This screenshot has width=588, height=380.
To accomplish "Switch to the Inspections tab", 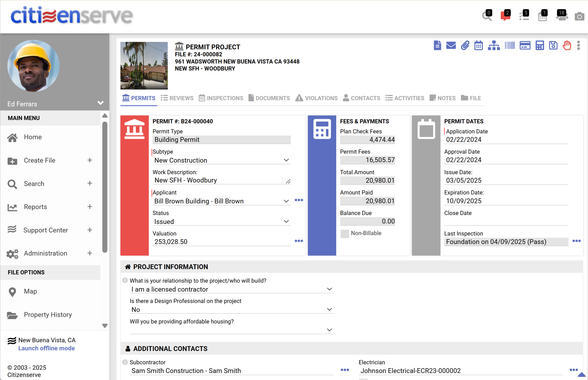I will 221,98.
